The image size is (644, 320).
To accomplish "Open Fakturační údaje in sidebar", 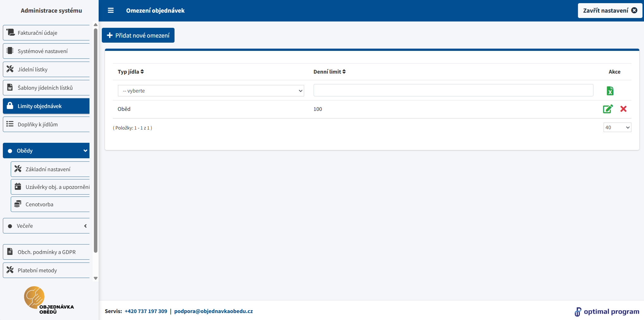I will click(46, 33).
